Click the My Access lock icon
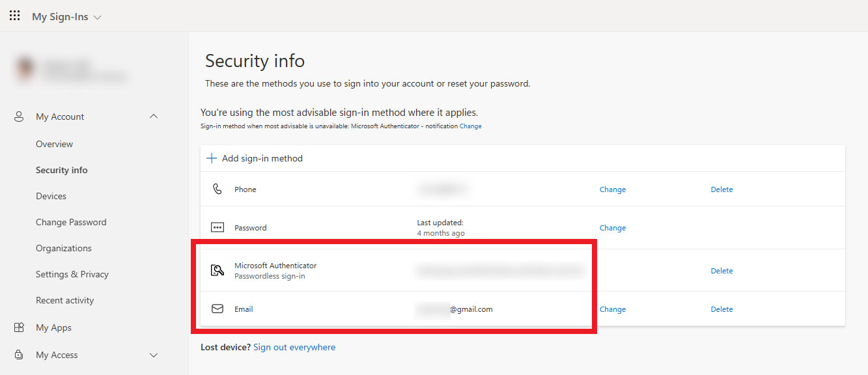The height and width of the screenshot is (375, 868). (x=18, y=355)
